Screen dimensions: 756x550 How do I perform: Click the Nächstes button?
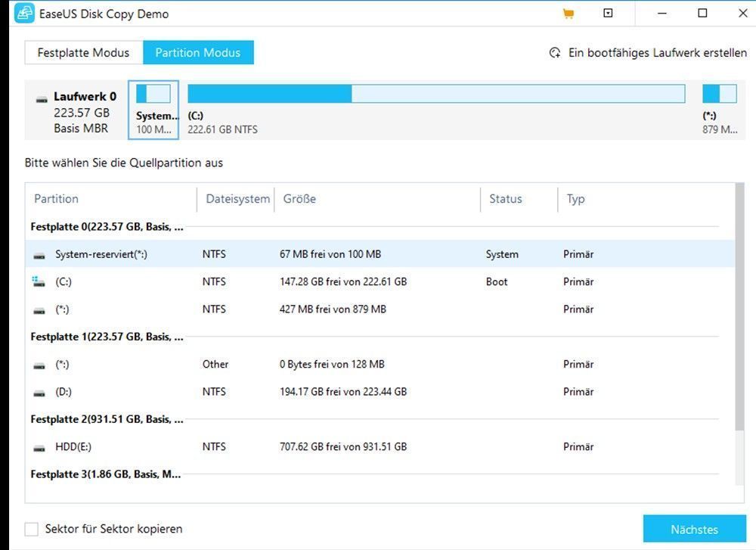pos(694,530)
